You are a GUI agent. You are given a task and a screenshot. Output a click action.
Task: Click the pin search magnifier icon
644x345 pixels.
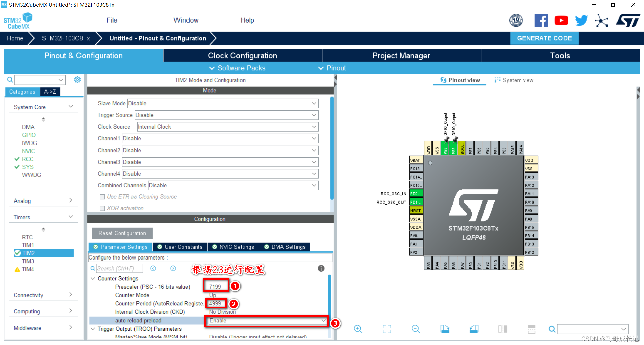tap(552, 329)
